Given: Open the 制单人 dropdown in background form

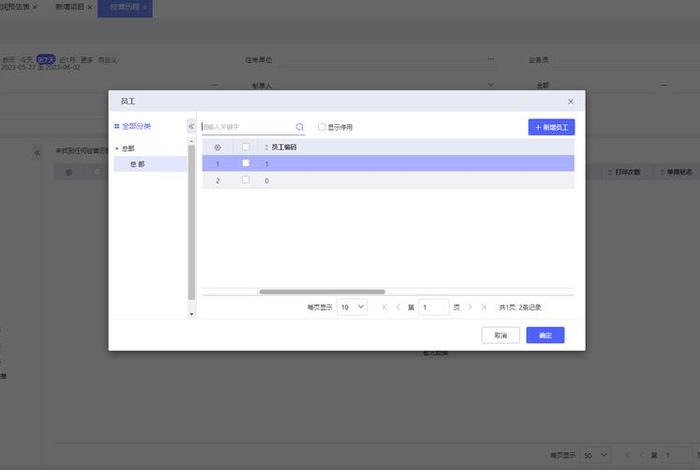Looking at the screenshot, I should [491, 85].
